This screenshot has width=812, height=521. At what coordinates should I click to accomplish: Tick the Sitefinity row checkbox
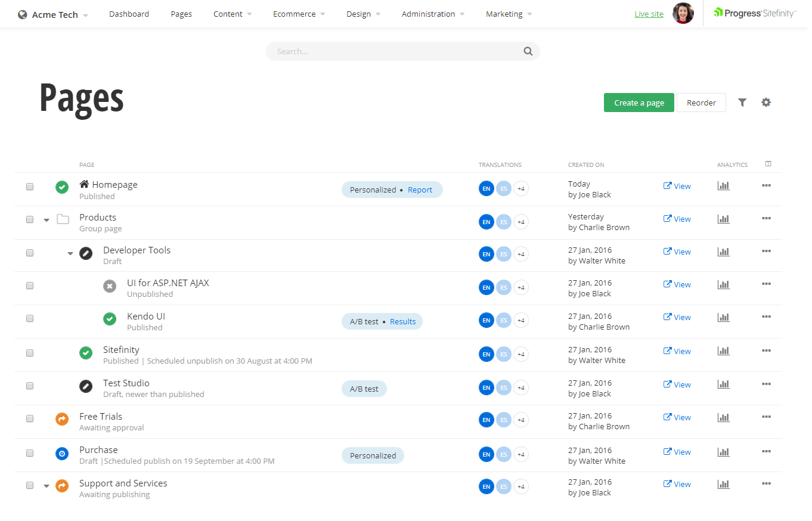[30, 353]
